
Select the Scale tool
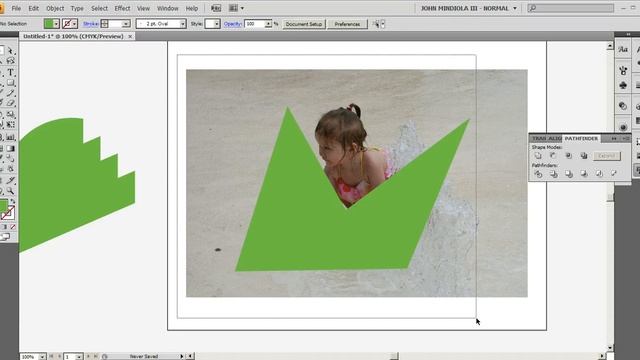pyautogui.click(x=11, y=114)
